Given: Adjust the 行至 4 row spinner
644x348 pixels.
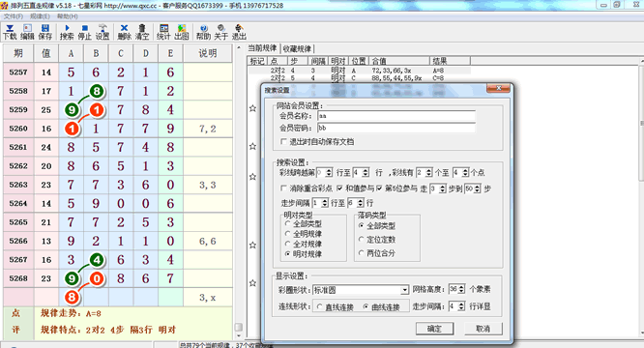Looking at the screenshot, I should [366, 172].
